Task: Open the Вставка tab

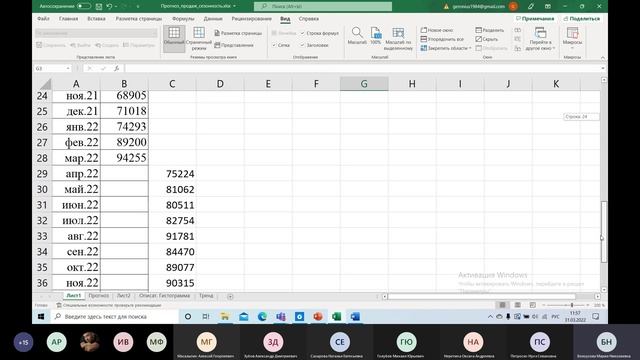Action: (96, 19)
